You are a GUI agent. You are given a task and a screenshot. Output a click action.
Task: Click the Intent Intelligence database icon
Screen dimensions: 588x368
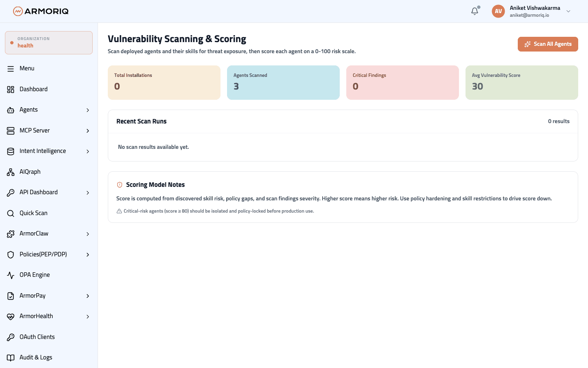coord(11,151)
